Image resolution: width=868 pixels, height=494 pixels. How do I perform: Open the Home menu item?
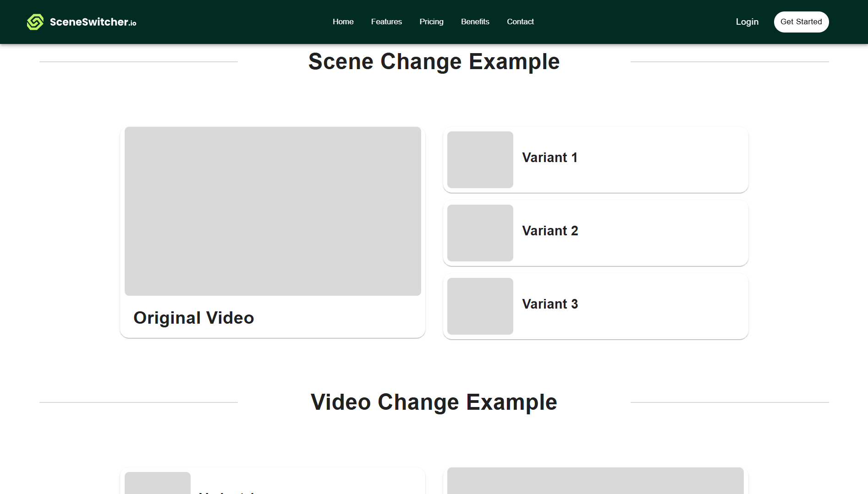[x=343, y=22]
